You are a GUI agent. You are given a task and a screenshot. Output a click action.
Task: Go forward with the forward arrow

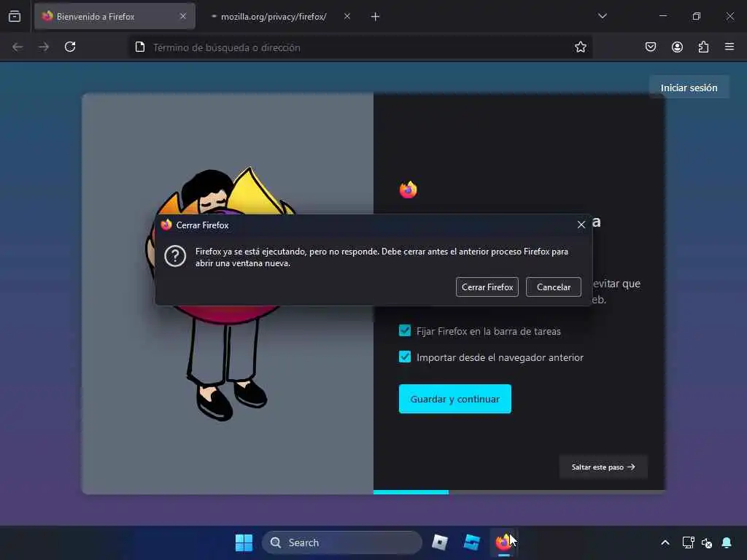[x=44, y=47]
